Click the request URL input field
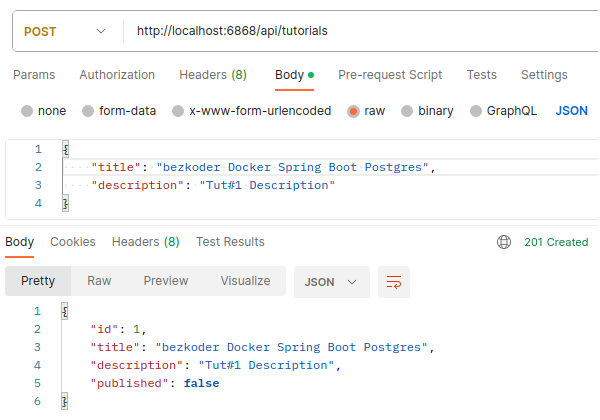600x420 pixels. pyautogui.click(x=360, y=31)
